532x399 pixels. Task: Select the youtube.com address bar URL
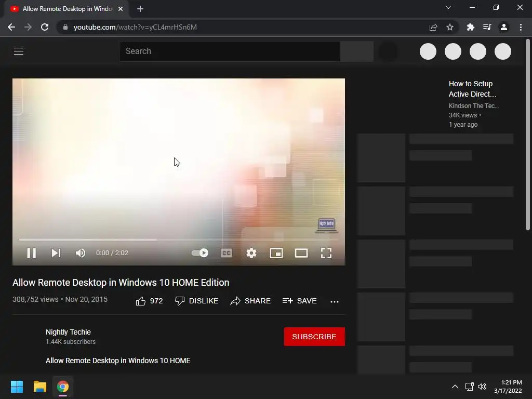(135, 27)
